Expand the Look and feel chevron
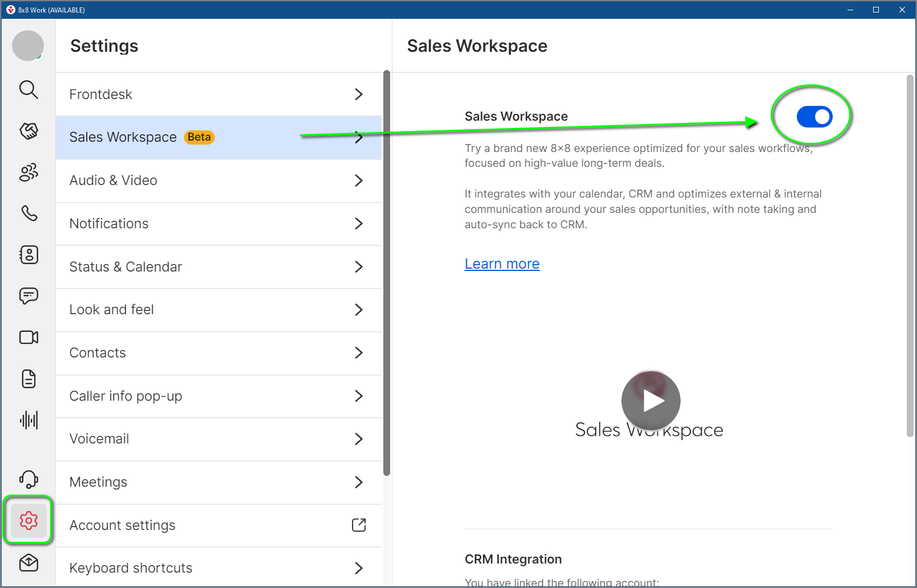917x588 pixels. pyautogui.click(x=359, y=310)
